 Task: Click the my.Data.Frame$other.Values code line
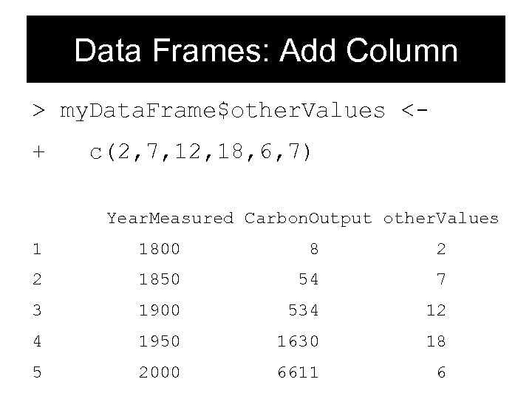[222, 111]
